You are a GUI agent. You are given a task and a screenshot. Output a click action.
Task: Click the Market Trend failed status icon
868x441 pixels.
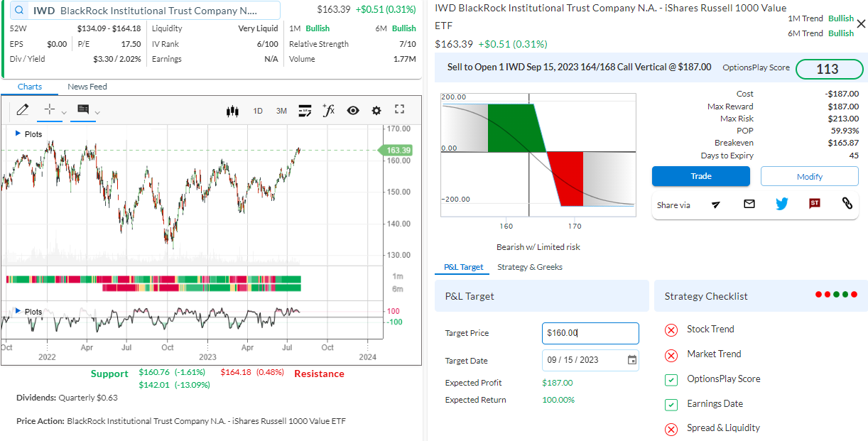(671, 355)
